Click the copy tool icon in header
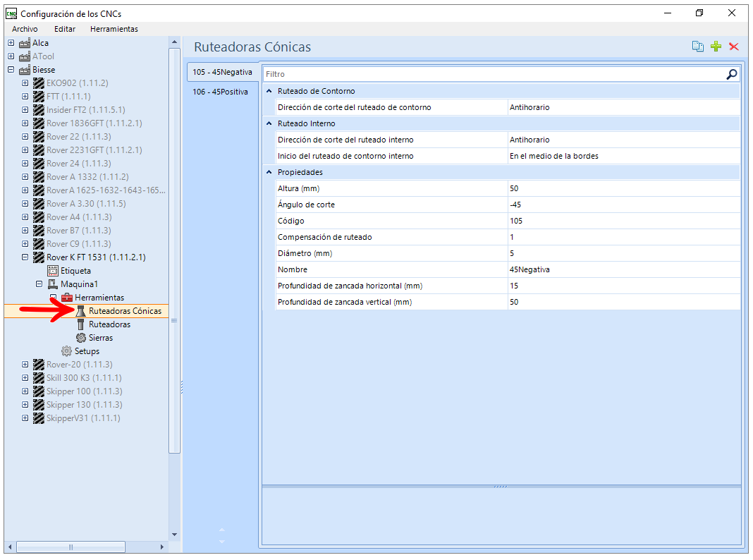753x560 pixels. pos(697,47)
